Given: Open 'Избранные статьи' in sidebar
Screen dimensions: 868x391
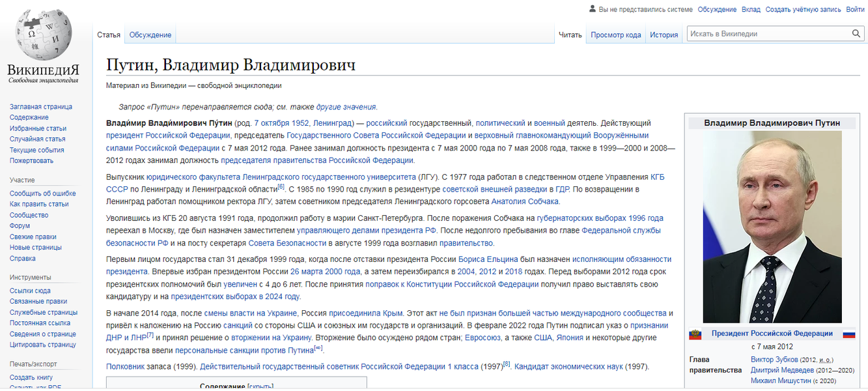Looking at the screenshot, I should point(38,128).
